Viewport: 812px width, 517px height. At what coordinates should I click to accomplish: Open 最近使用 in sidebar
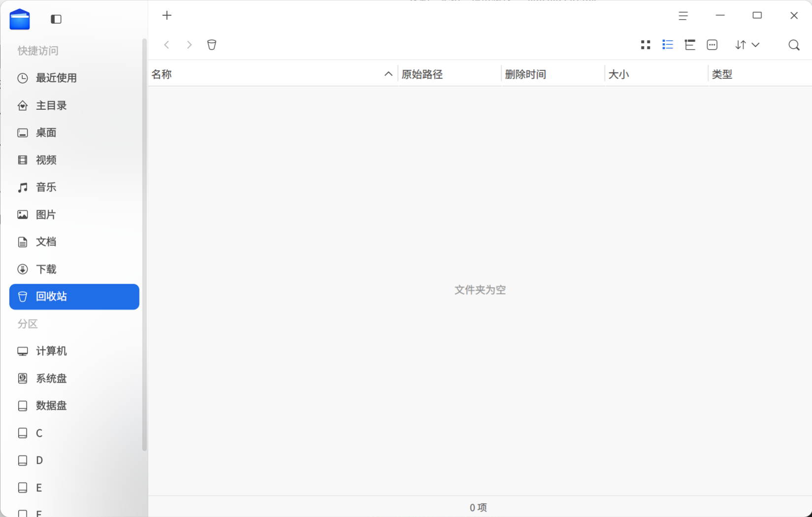(74, 78)
